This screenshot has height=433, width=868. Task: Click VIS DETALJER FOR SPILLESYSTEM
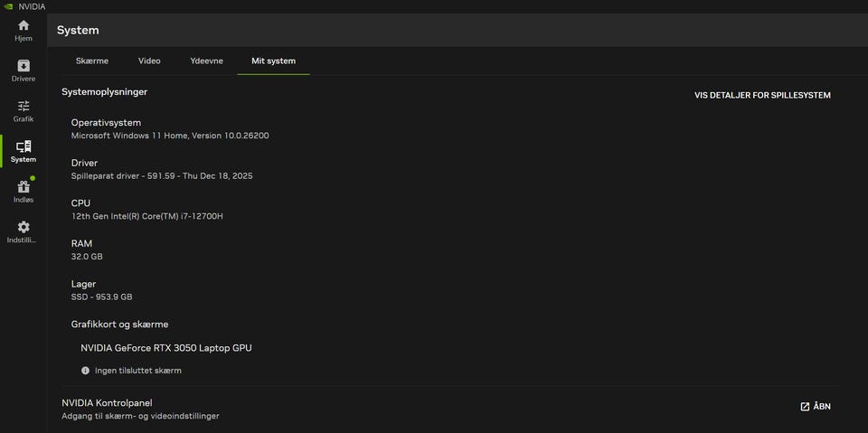click(762, 95)
